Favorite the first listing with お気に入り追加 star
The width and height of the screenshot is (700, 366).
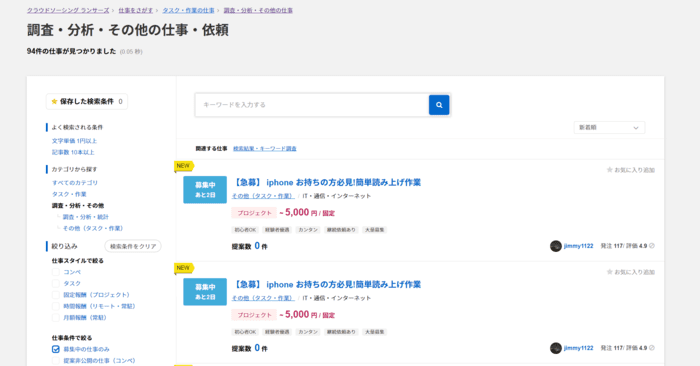coord(630,170)
